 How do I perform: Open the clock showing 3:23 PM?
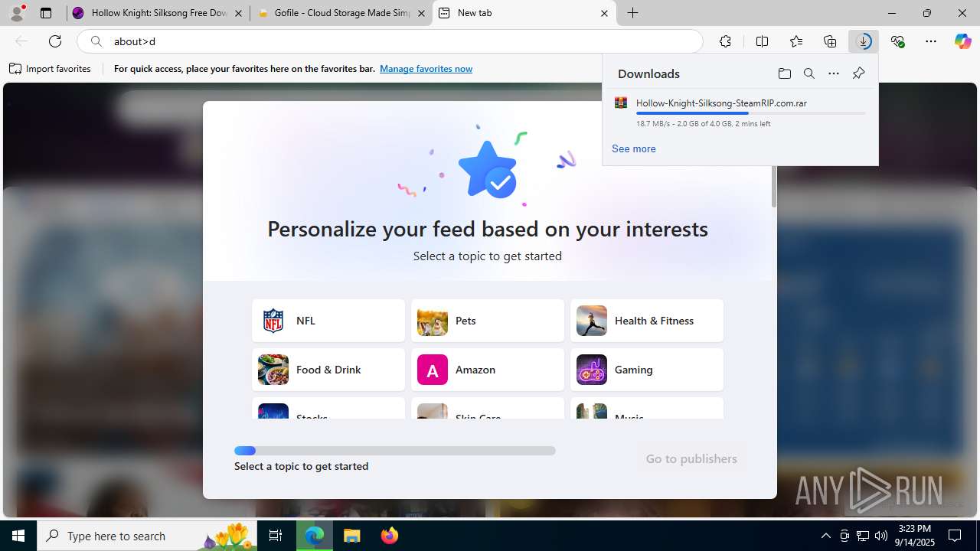pos(915,536)
